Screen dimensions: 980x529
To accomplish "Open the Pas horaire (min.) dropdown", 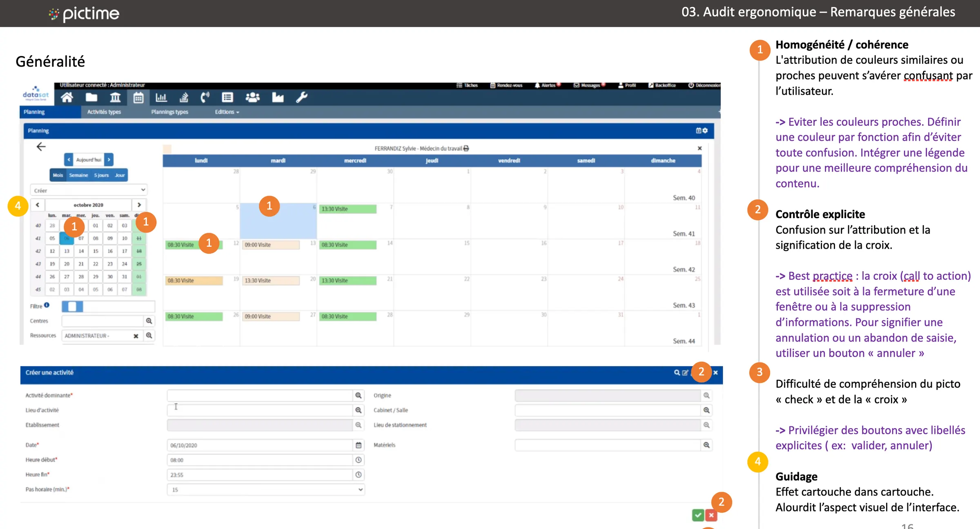I will pyautogui.click(x=266, y=489).
